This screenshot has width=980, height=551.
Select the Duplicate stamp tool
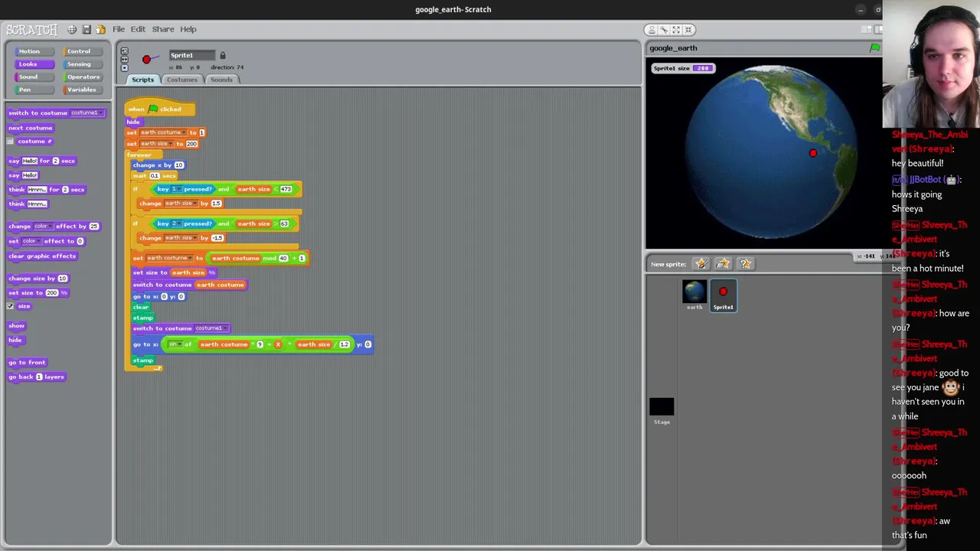coord(652,29)
